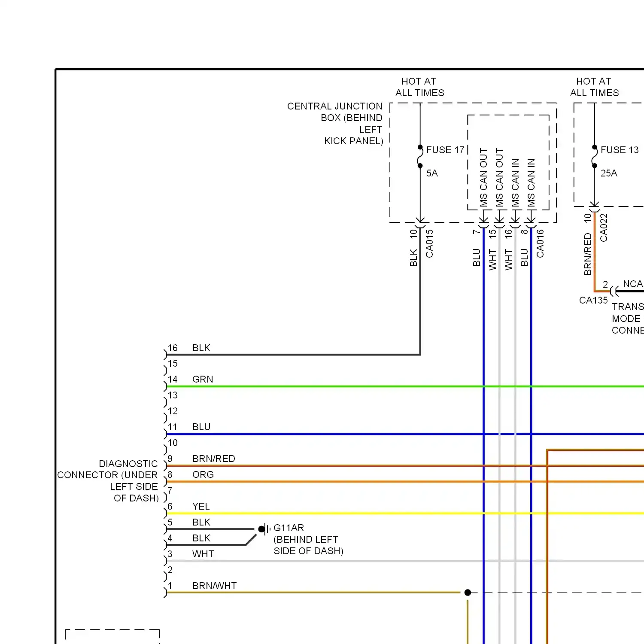Select the DIAGNOSTIC CONNECTOR label
The width and height of the screenshot is (644, 644).
point(108,481)
